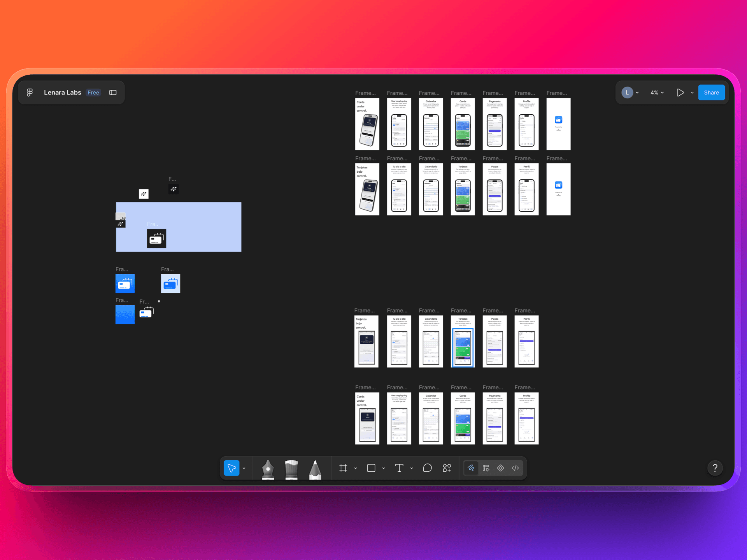Image resolution: width=747 pixels, height=560 pixels.
Task: Select the Pen tool
Action: (x=268, y=469)
